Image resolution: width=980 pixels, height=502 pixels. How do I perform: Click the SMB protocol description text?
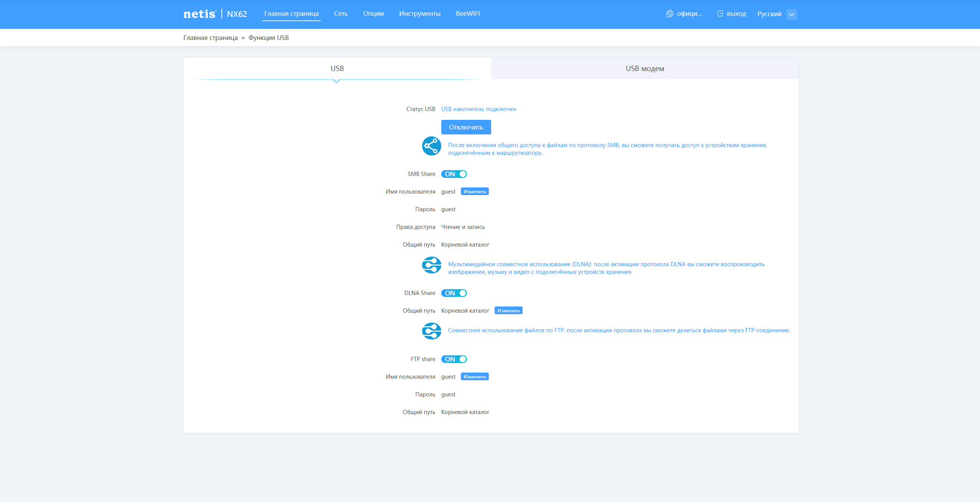[607, 149]
